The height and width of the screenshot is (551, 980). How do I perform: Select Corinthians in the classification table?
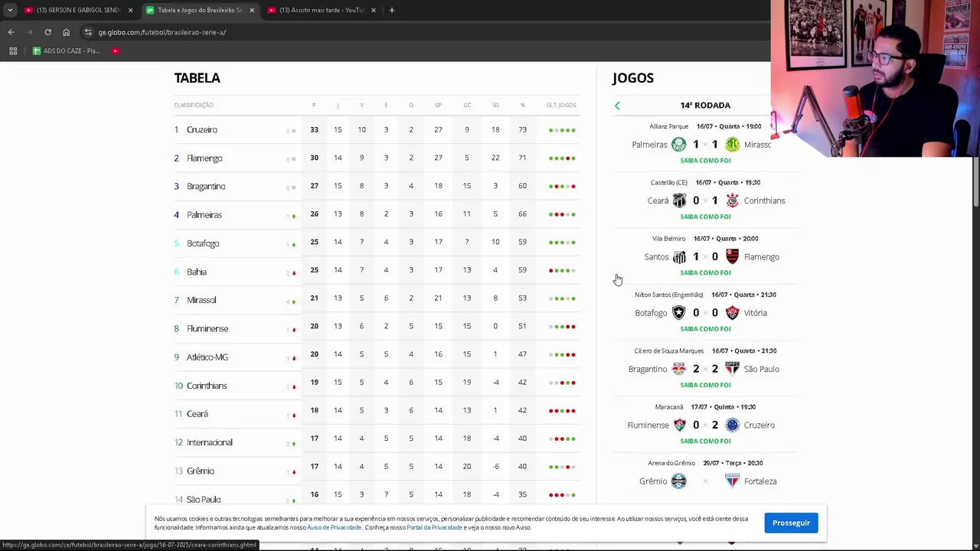[207, 386]
